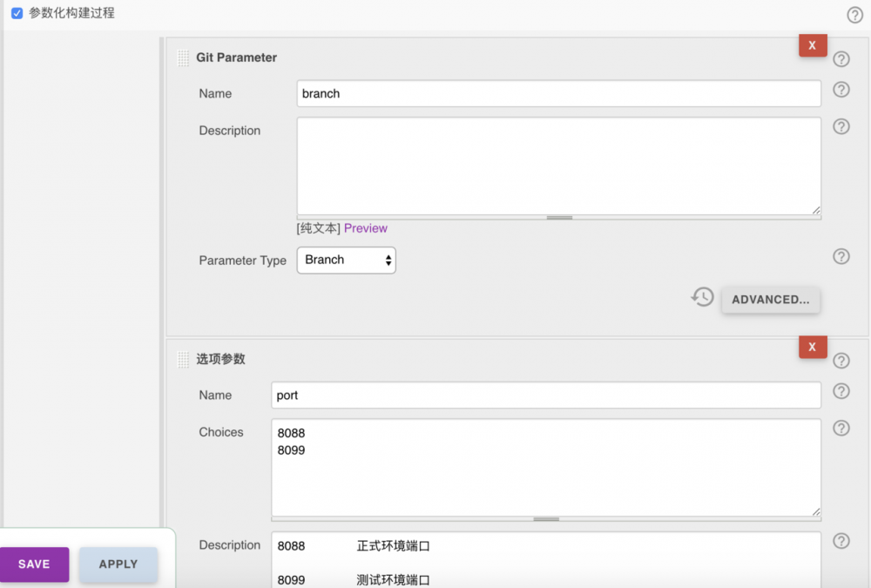The height and width of the screenshot is (588, 871).
Task: Click help icon next to the Description textarea
Action: coord(841,127)
